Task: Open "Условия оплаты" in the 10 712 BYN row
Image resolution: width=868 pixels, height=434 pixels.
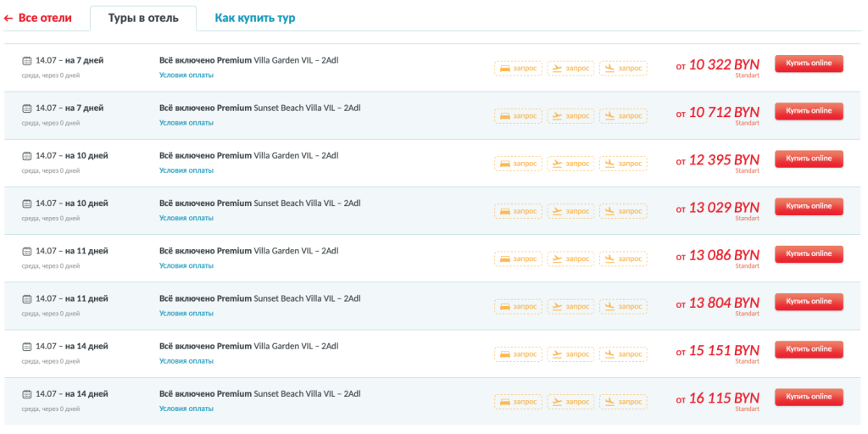Action: [x=186, y=123]
